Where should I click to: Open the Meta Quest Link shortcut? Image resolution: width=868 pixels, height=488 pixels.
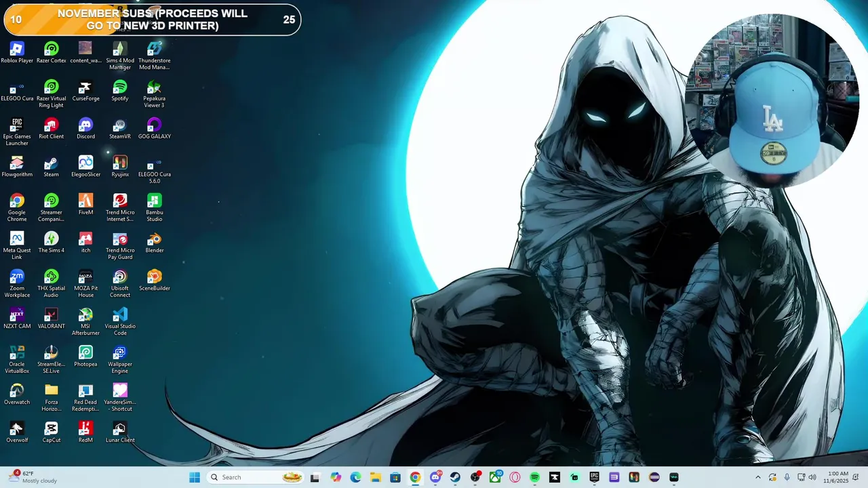(17, 245)
